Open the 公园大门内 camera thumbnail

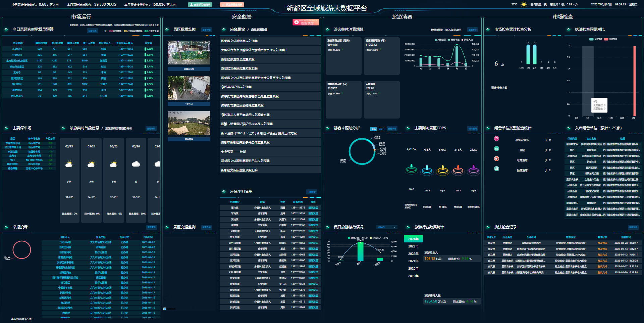click(189, 53)
